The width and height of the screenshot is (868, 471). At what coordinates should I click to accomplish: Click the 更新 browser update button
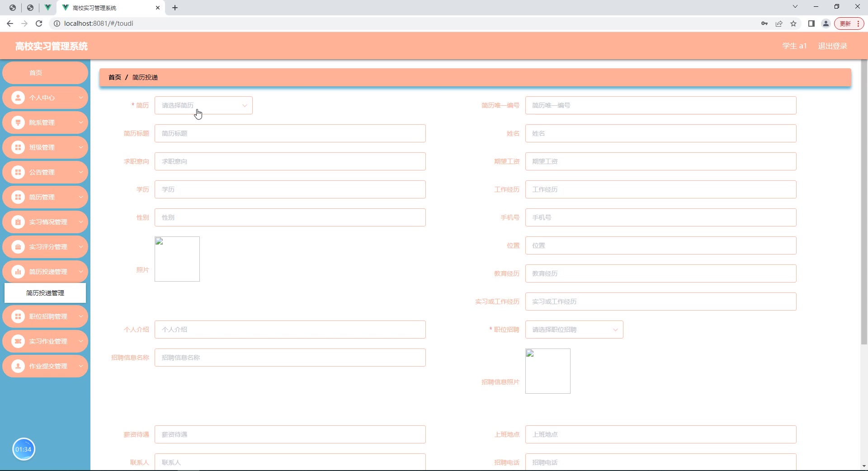[849, 24]
